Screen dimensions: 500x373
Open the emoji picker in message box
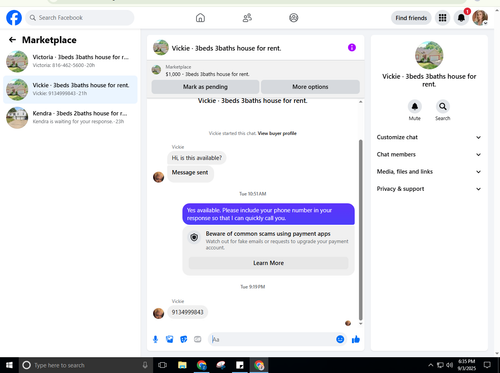(340, 339)
